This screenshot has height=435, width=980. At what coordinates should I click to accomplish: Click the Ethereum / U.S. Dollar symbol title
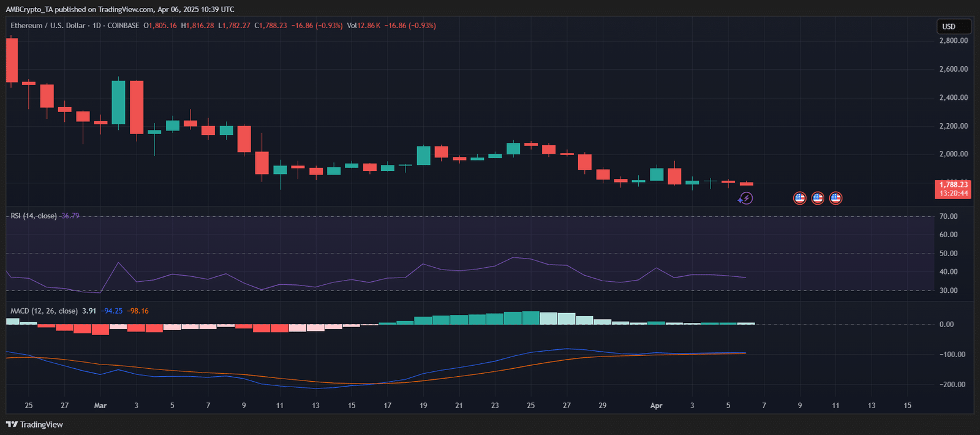48,26
